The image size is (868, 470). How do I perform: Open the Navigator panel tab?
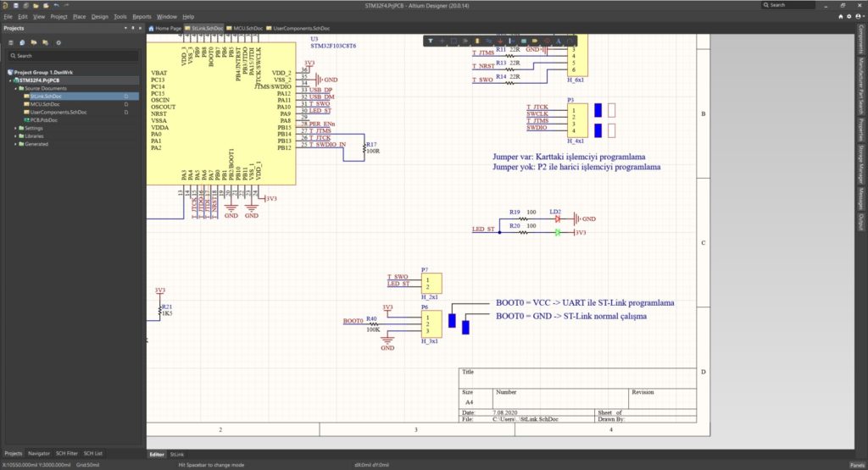point(39,453)
